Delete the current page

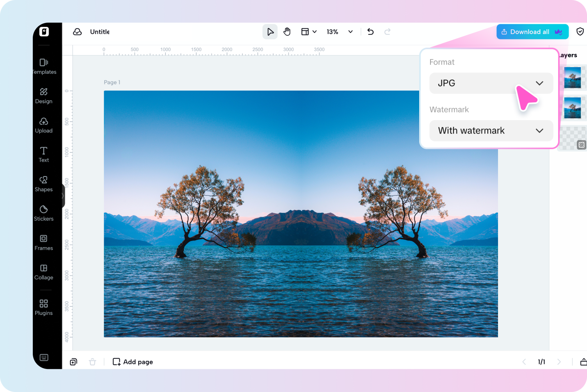[x=92, y=362]
